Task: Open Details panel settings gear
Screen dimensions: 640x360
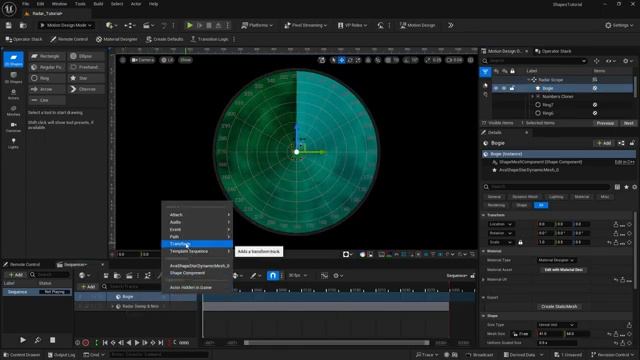Action: pyautogui.click(x=634, y=187)
